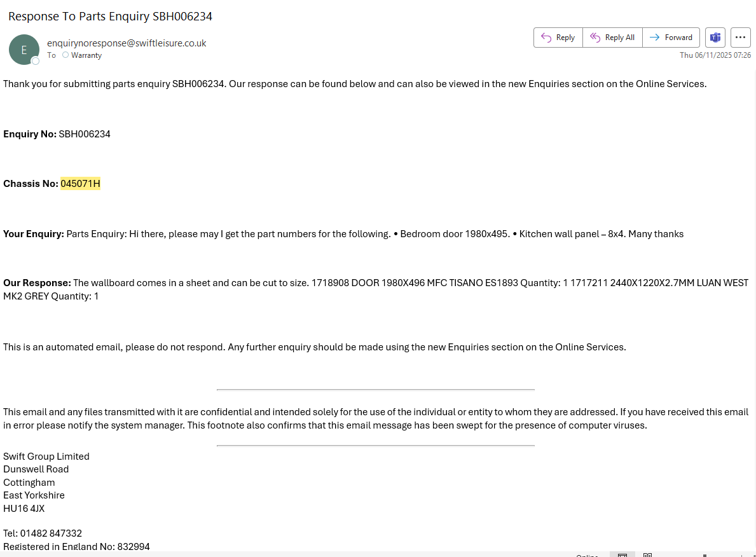Click Registered in England No: 832994
The image size is (756, 557).
point(77,546)
